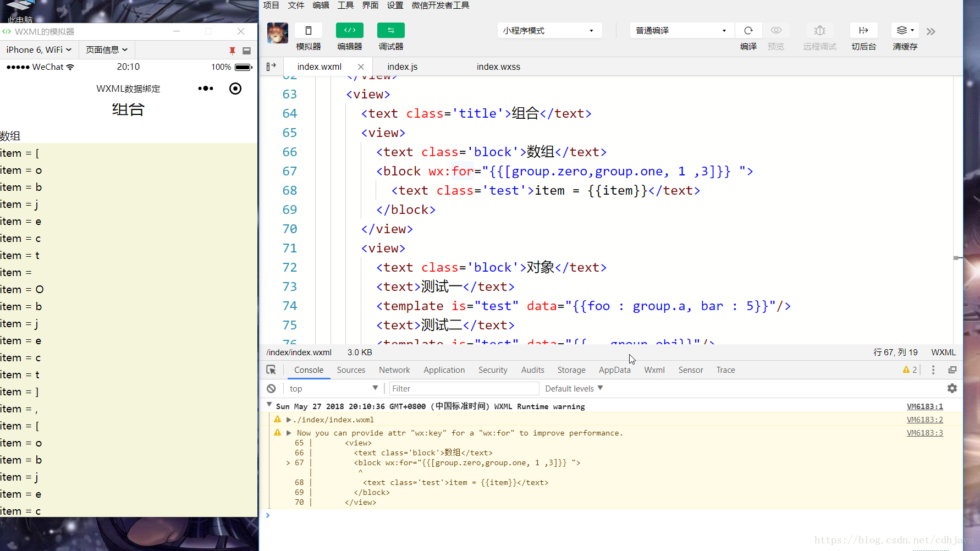Open the 文件 menu

point(296,5)
